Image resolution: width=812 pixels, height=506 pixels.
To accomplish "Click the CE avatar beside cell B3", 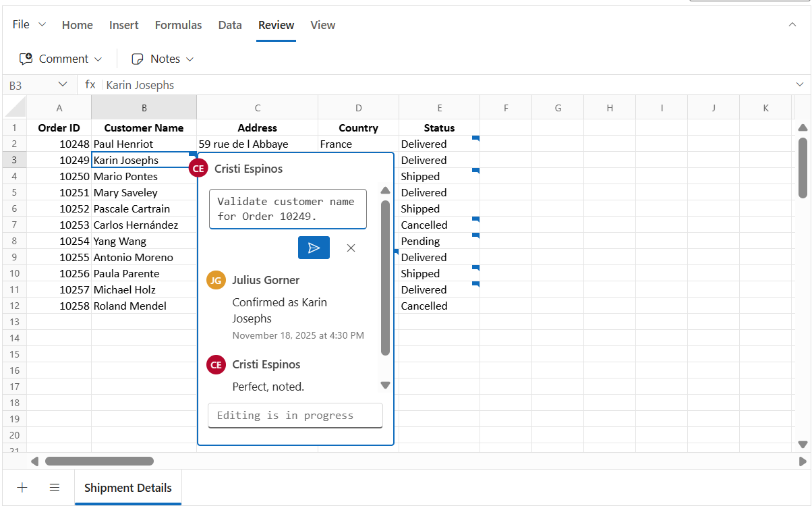I will click(198, 169).
